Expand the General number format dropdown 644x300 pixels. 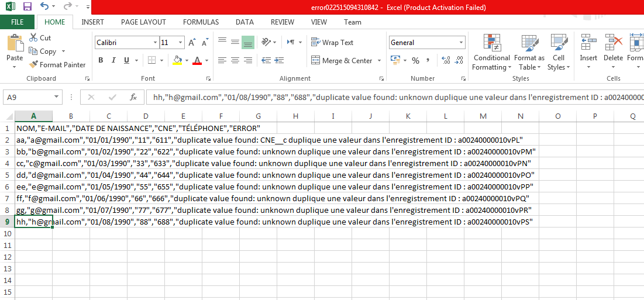[461, 43]
